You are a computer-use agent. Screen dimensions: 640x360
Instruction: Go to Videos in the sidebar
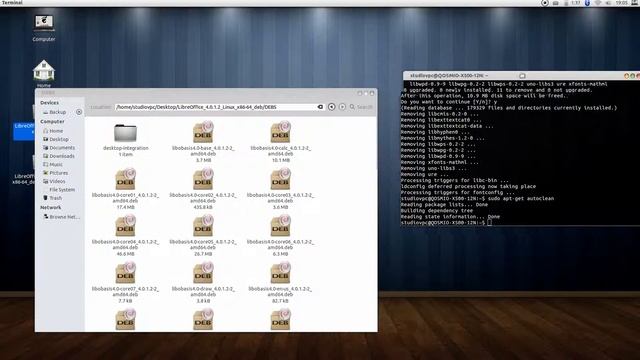pyautogui.click(x=54, y=181)
